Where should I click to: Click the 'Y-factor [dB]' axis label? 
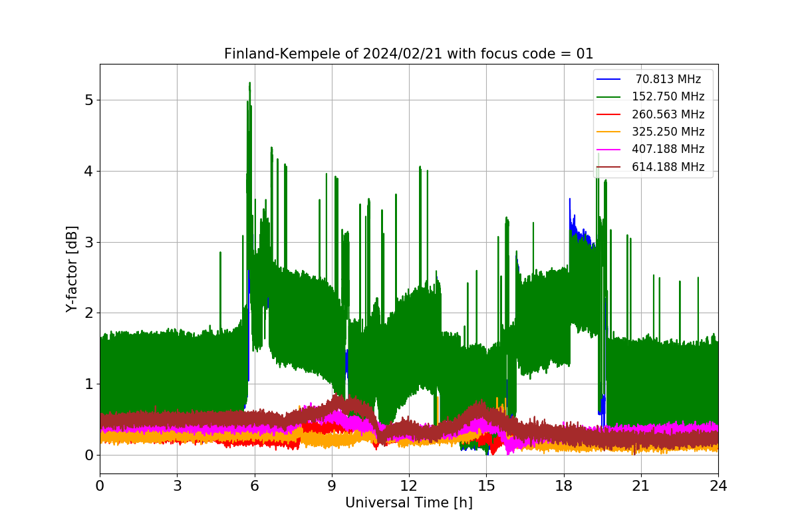point(72,269)
